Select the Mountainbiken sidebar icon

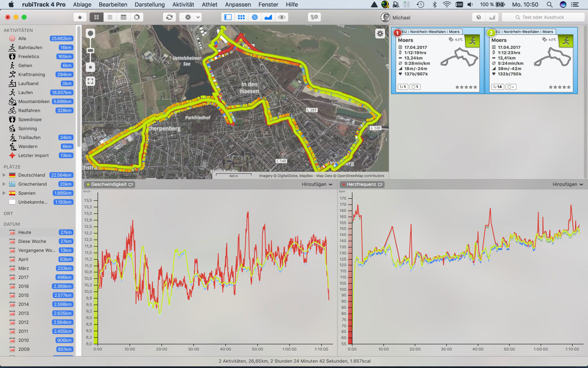click(12, 101)
